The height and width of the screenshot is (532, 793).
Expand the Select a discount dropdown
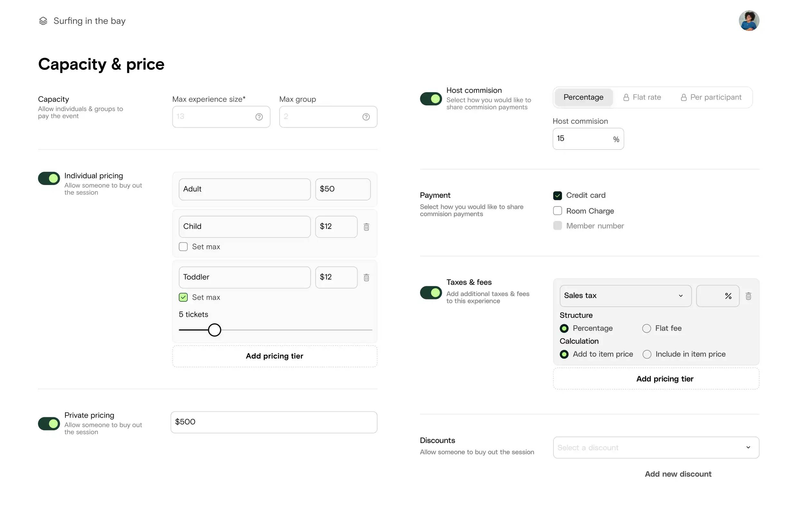click(656, 448)
